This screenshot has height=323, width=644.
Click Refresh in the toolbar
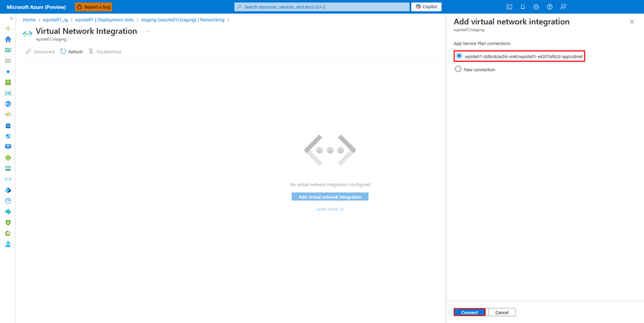click(x=72, y=52)
